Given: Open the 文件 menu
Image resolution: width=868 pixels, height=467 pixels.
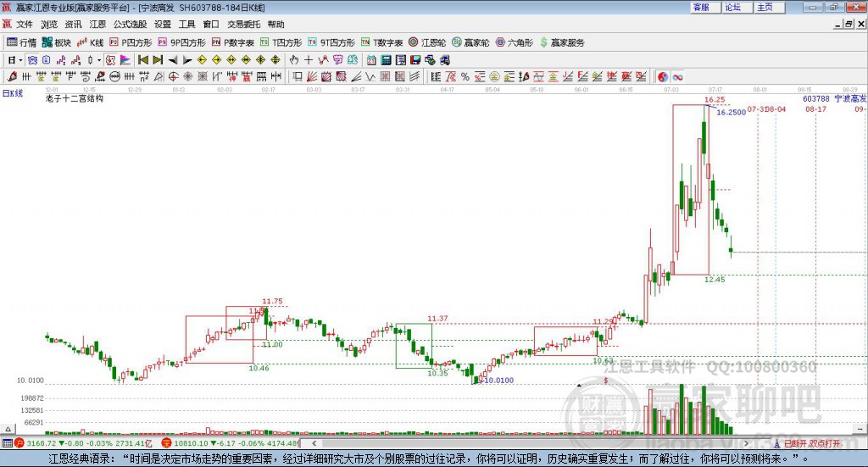Looking at the screenshot, I should [x=25, y=25].
